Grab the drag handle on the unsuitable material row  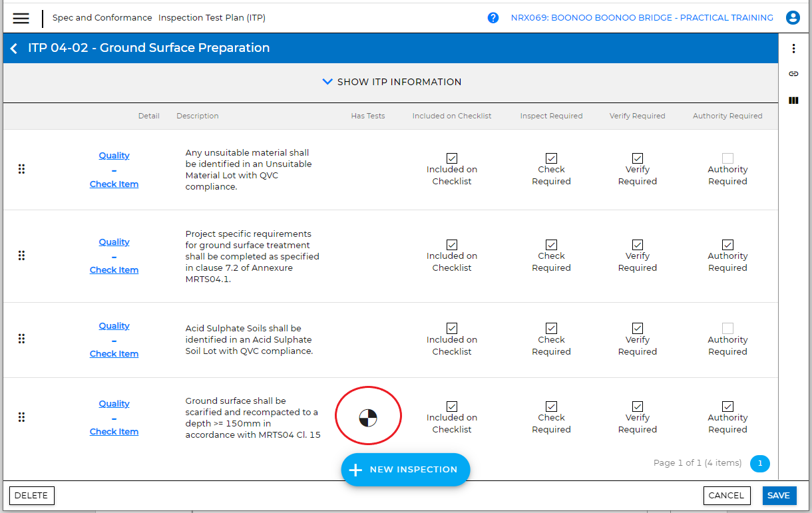(21, 169)
